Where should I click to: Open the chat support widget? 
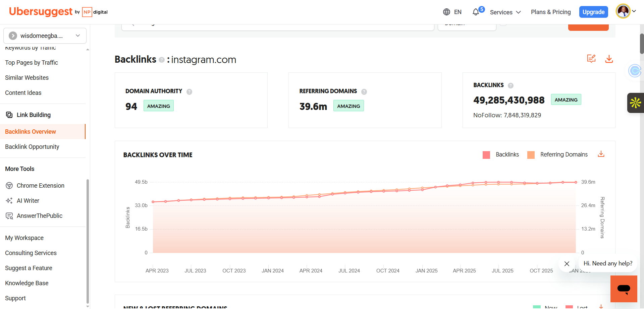[x=624, y=289]
